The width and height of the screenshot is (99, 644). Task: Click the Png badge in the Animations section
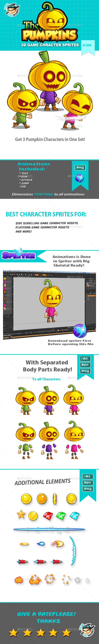(80, 168)
